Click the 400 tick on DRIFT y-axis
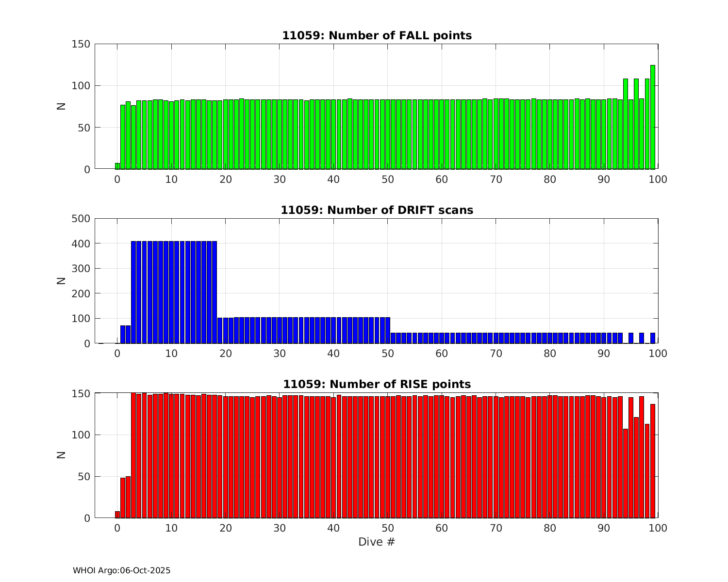Screen dimensions: 728x582 click(81, 244)
